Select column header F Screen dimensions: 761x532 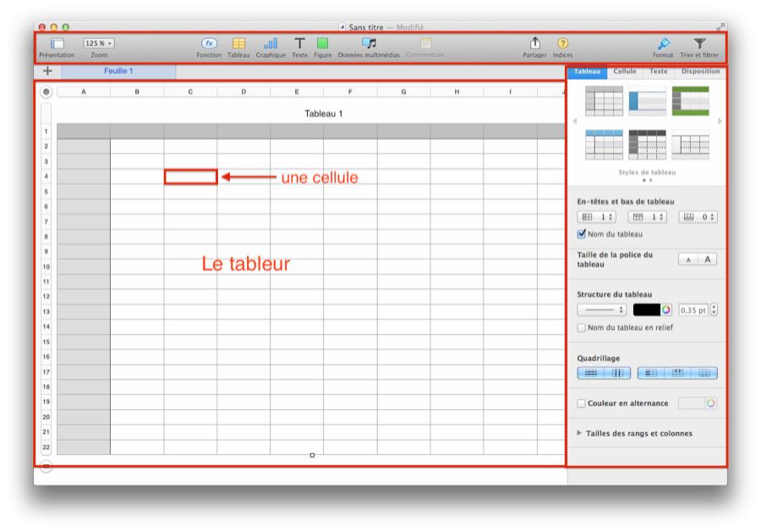(350, 91)
